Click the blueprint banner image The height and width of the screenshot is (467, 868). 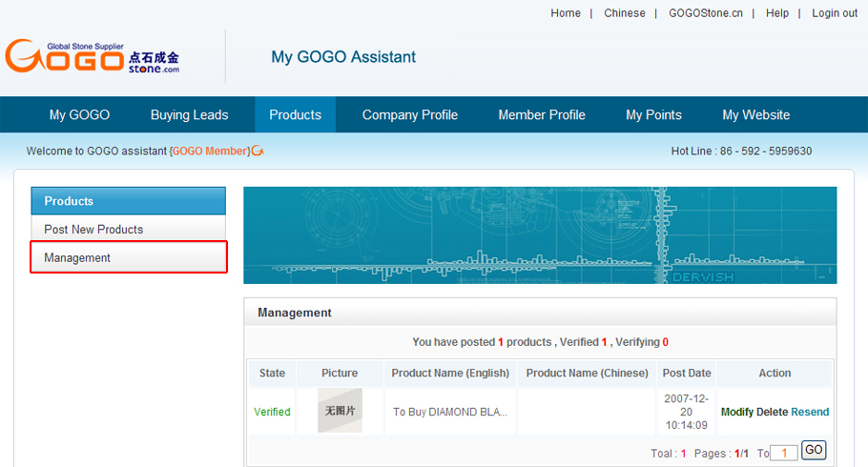(540, 234)
